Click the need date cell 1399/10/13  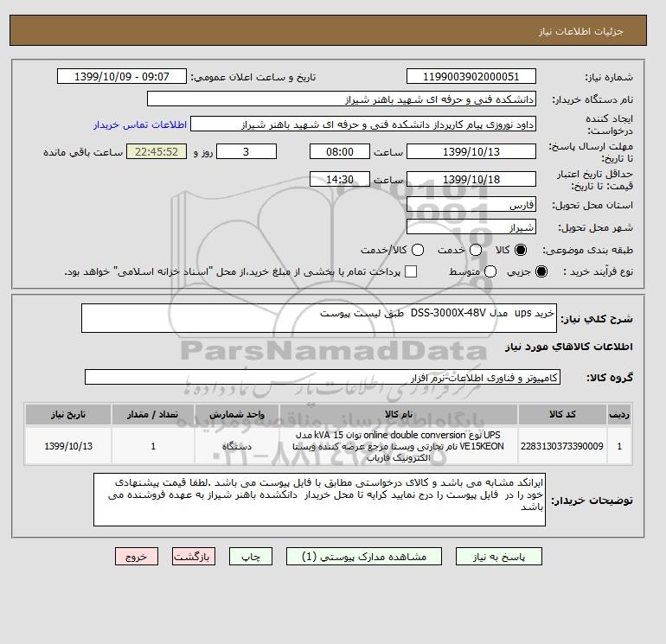coord(68,446)
